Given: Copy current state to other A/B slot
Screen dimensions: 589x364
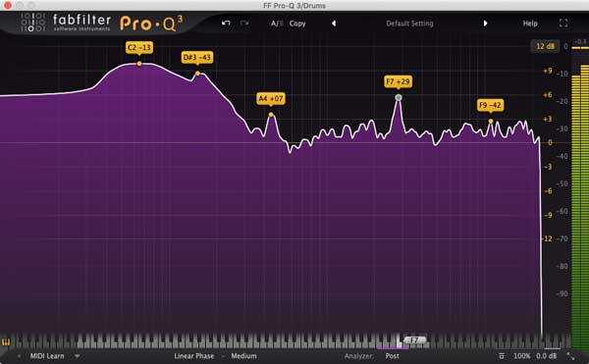Looking at the screenshot, I should coord(297,24).
